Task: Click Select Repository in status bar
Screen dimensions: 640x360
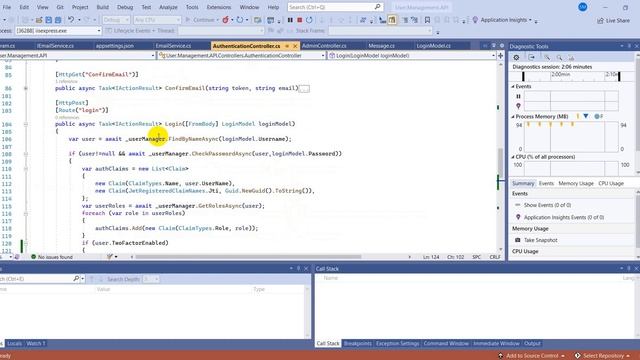Action: (602, 356)
